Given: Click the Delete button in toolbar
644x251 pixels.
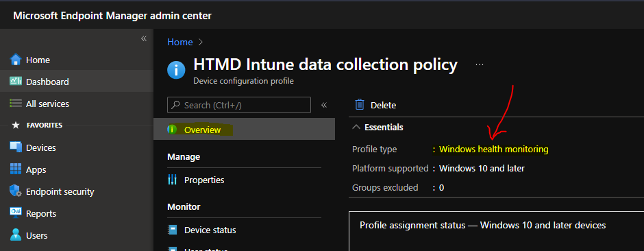Looking at the screenshot, I should [376, 105].
